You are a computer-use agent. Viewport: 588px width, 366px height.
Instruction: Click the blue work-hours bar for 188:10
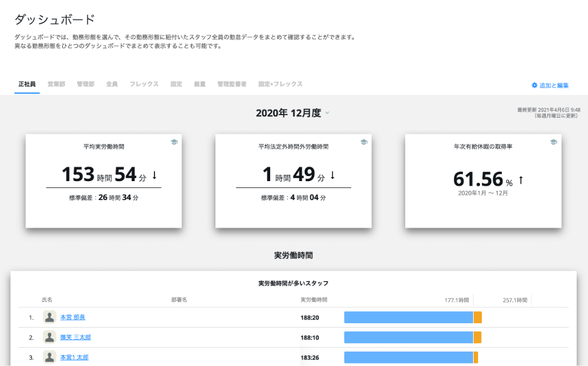point(408,338)
